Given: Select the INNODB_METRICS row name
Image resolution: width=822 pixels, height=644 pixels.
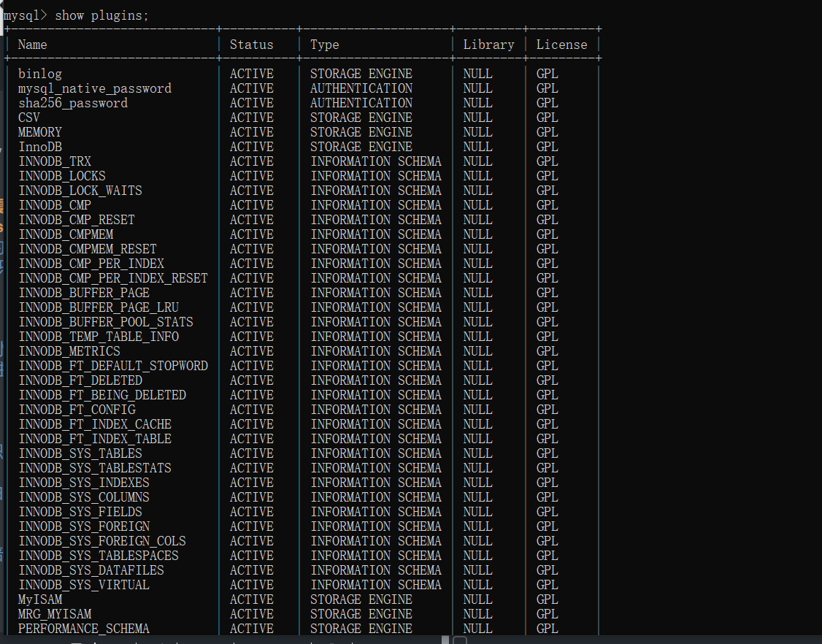Looking at the screenshot, I should click(69, 352).
